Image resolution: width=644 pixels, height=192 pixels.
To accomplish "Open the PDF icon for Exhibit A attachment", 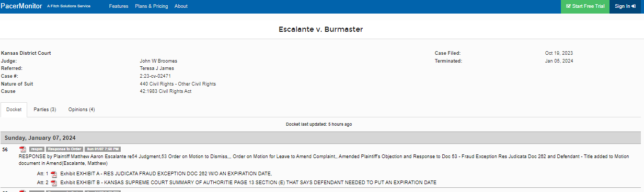I will click(x=53, y=174).
